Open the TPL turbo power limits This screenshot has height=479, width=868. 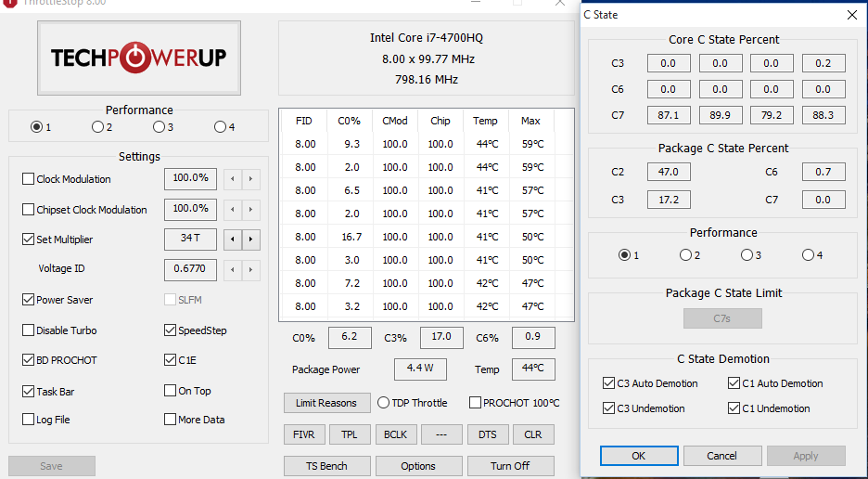(x=350, y=434)
